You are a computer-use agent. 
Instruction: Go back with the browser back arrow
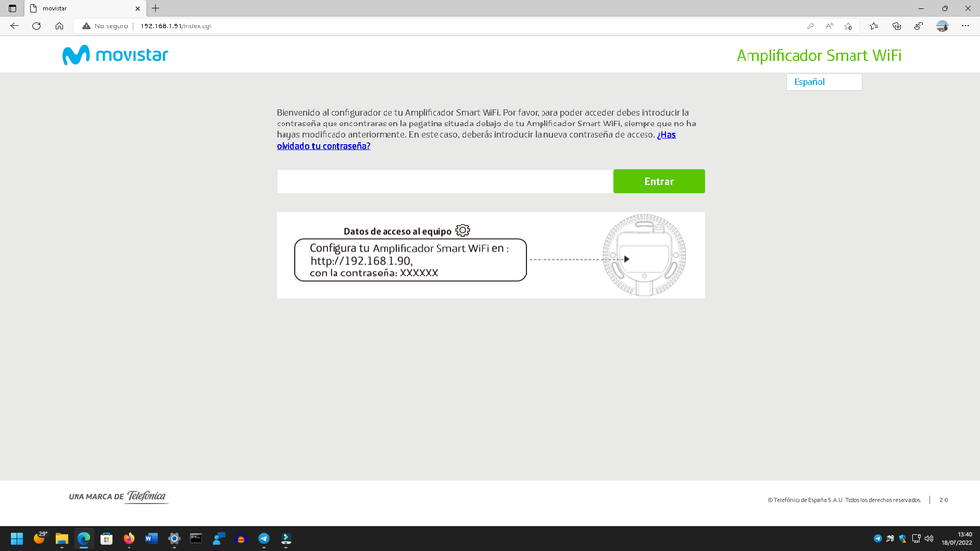[14, 26]
